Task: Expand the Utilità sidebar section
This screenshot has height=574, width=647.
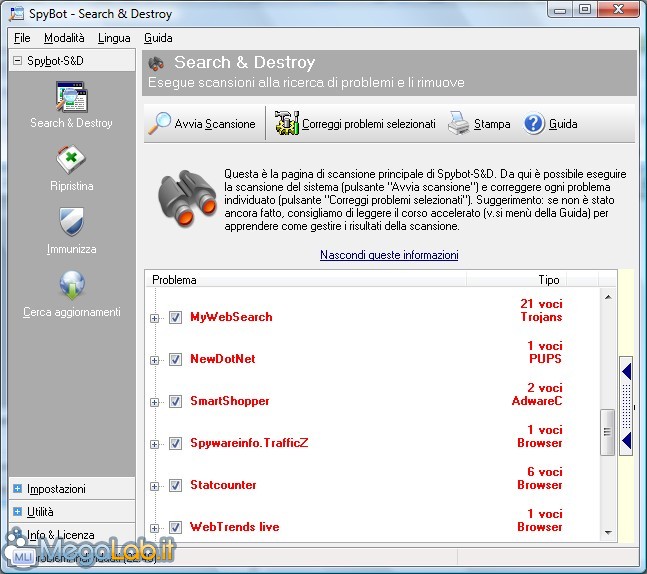Action: (x=17, y=512)
